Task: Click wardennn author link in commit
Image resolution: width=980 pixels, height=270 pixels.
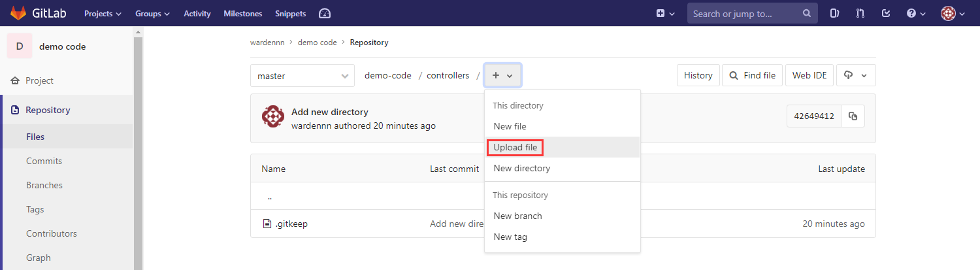Action: (312, 126)
